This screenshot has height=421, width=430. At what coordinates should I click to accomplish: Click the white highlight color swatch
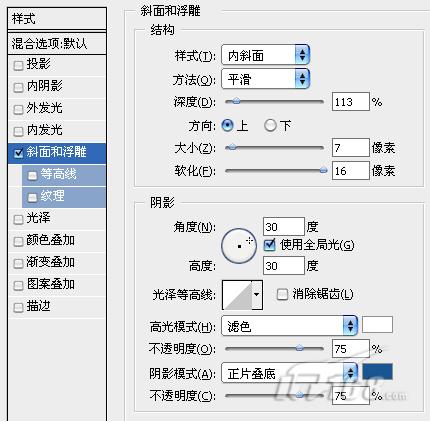[x=377, y=324]
